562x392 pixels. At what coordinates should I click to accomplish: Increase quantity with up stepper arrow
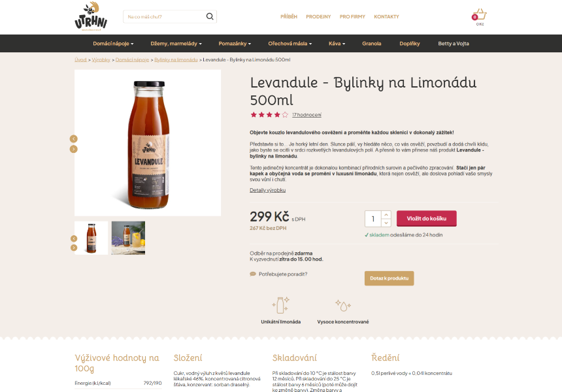386,215
